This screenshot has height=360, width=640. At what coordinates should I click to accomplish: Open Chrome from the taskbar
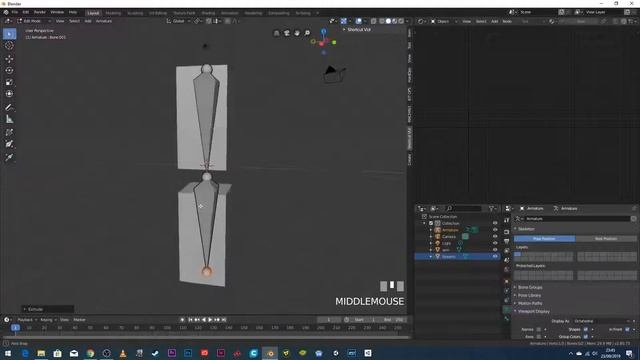click(x=90, y=353)
